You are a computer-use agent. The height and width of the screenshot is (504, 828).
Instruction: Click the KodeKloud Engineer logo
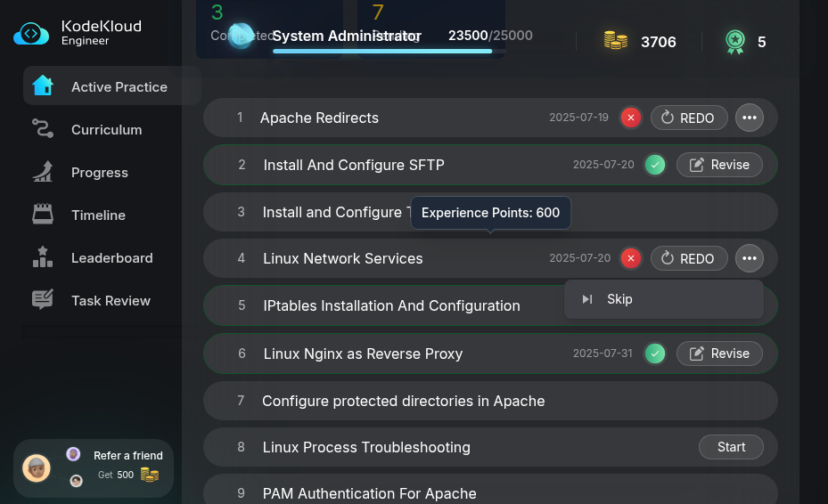point(77,33)
